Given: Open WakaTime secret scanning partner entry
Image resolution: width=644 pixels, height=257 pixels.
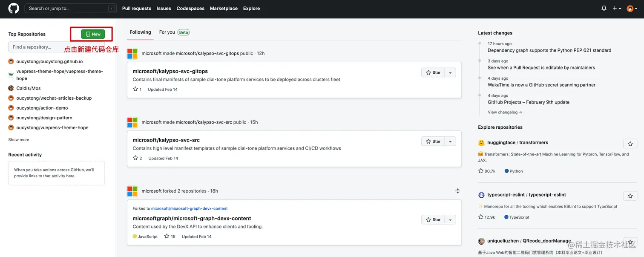Looking at the screenshot, I should tap(541, 85).
